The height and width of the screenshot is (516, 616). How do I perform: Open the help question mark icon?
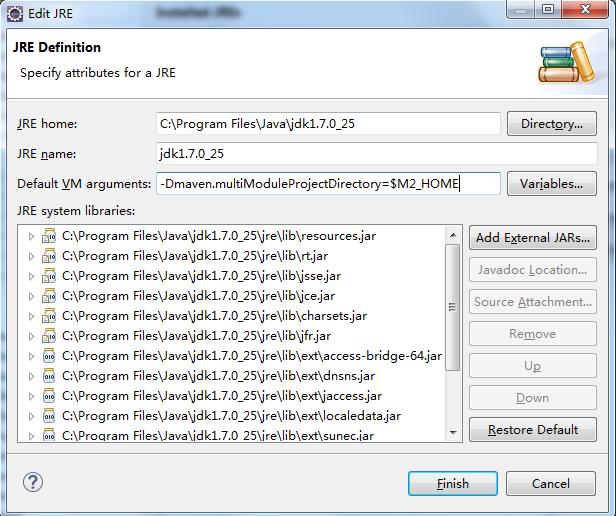(33, 482)
